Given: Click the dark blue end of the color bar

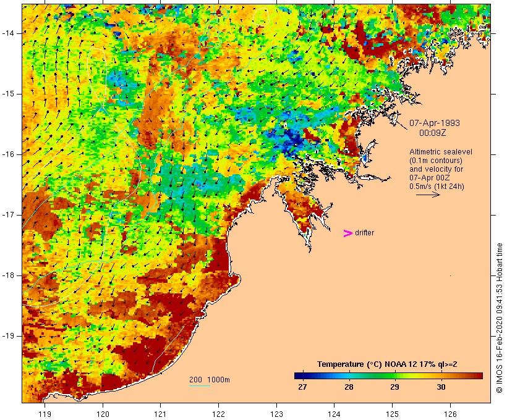Looking at the screenshot, I should [x=299, y=376].
